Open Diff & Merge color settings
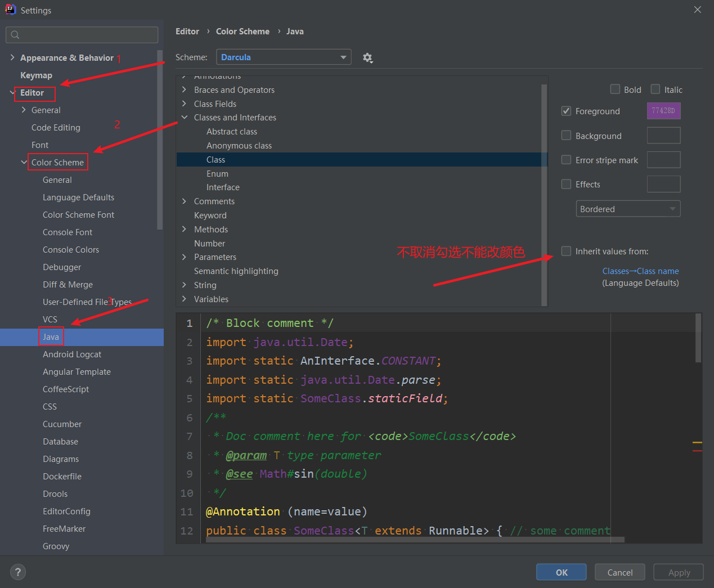The image size is (714, 588). click(68, 284)
